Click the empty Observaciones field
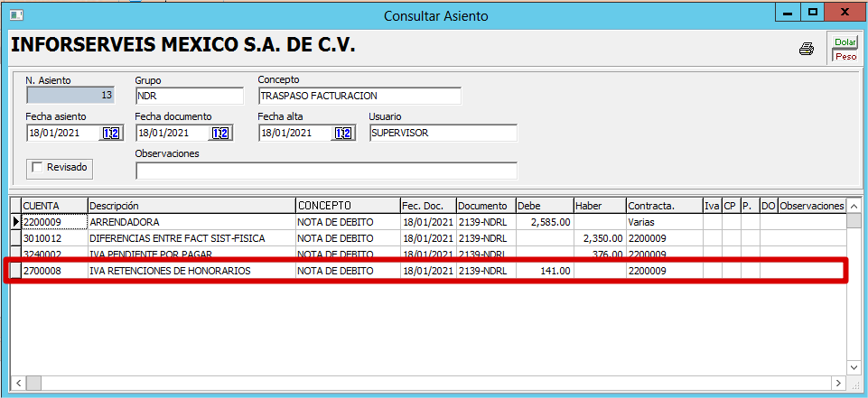Image resolution: width=868 pixels, height=398 pixels. pos(327,171)
